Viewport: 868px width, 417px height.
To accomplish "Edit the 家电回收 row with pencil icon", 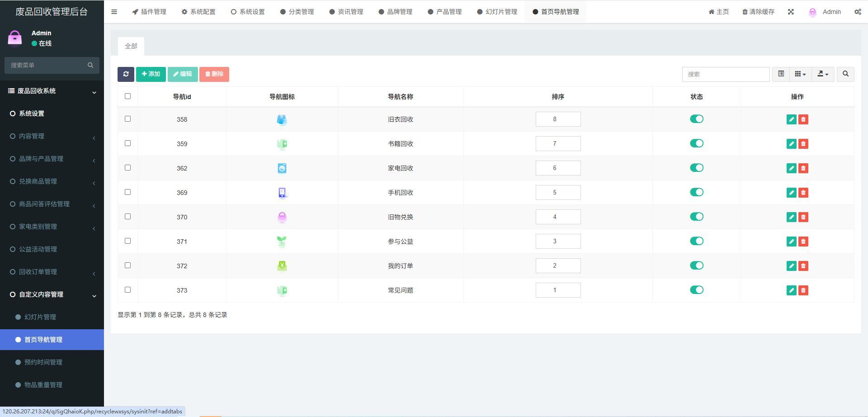I will click(x=791, y=168).
